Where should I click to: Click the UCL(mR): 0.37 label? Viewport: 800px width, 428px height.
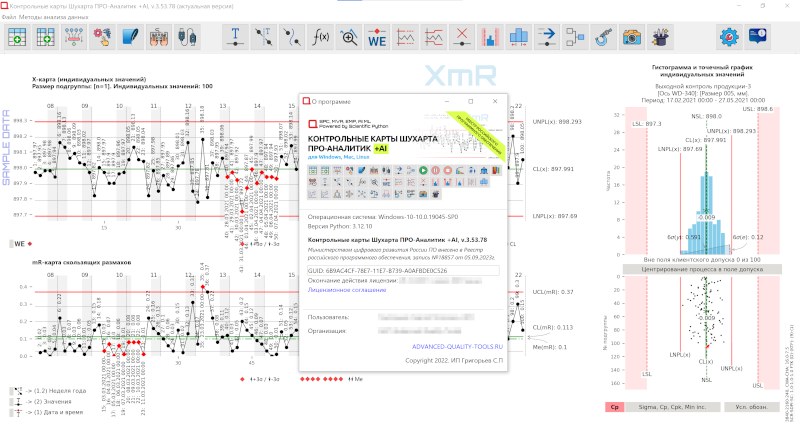point(553,292)
